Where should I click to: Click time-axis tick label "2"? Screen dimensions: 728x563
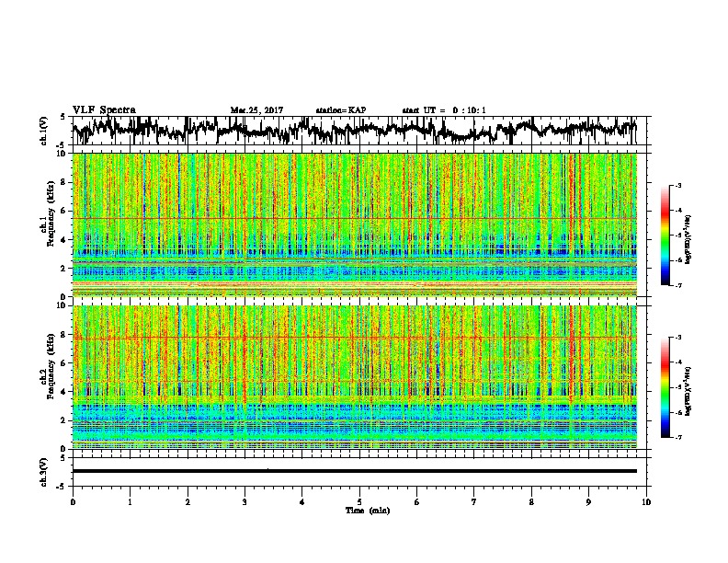(x=188, y=502)
